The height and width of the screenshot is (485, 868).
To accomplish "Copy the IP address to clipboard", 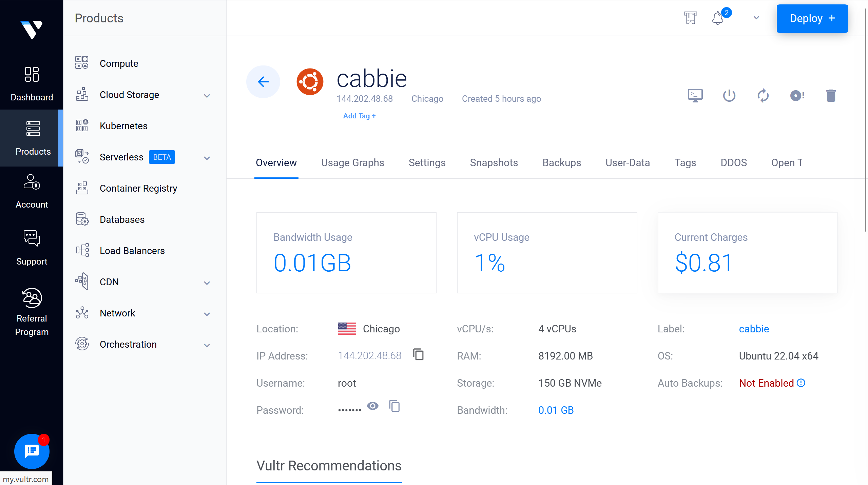I will click(x=418, y=355).
